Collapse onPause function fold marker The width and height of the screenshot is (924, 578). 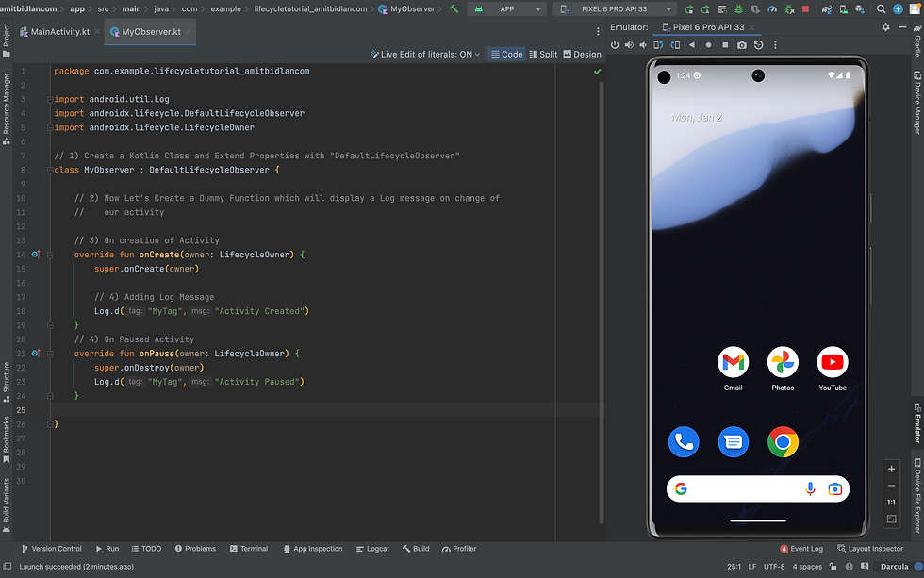coord(50,355)
